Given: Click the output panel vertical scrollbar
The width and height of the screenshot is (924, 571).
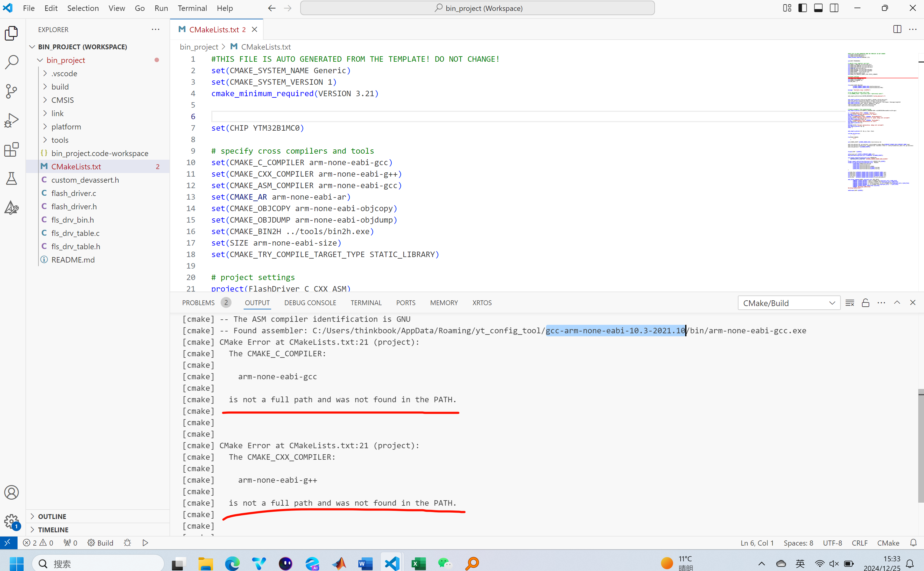Looking at the screenshot, I should tap(921, 445).
